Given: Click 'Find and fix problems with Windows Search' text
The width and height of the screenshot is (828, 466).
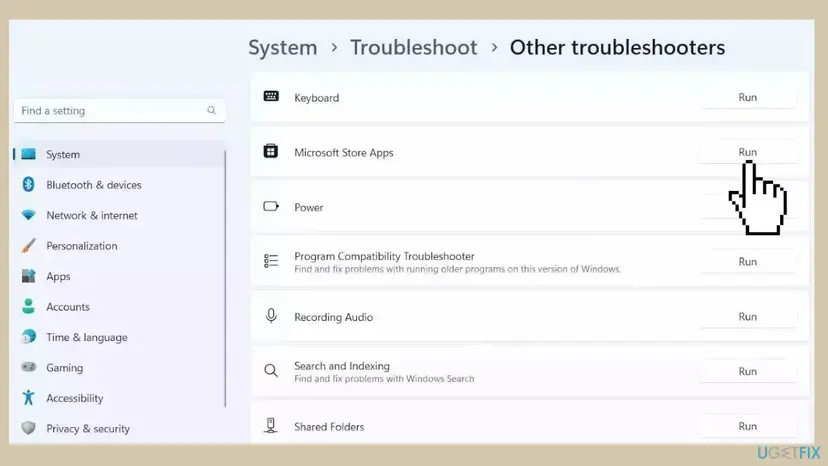Looking at the screenshot, I should coord(384,379).
